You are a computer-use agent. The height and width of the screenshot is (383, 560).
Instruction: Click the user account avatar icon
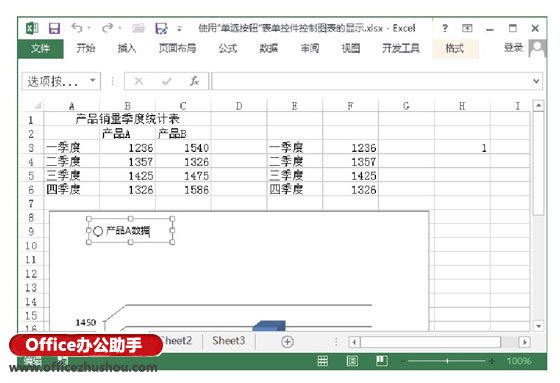coord(538,48)
